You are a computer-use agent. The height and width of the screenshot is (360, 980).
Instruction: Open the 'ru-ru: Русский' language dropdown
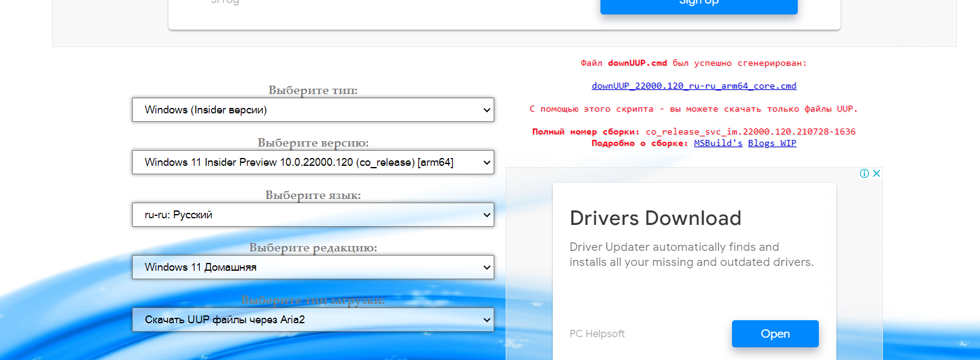313,215
